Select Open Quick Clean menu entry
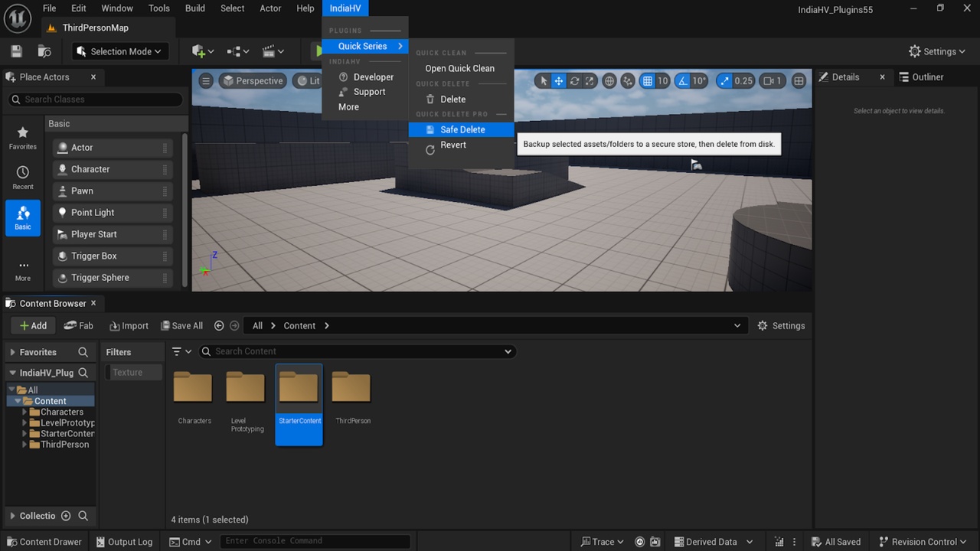 coord(461,68)
